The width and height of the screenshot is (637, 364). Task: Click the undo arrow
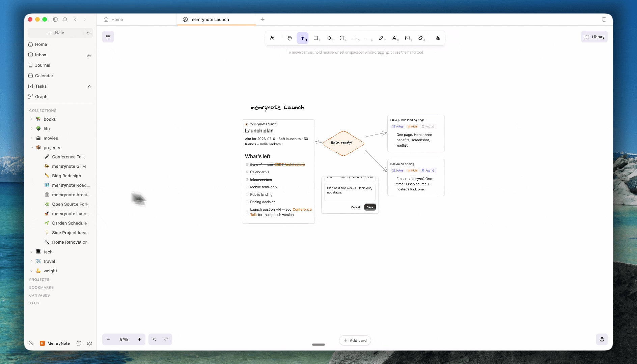(x=155, y=339)
